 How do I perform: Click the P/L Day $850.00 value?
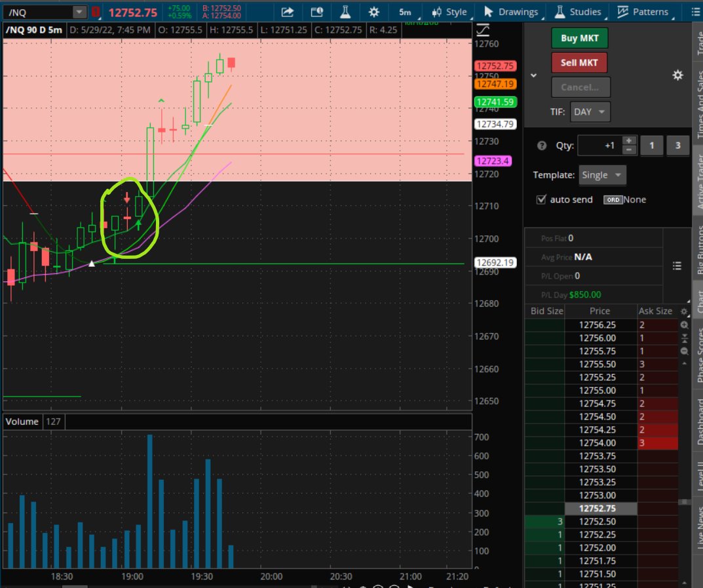coord(585,295)
